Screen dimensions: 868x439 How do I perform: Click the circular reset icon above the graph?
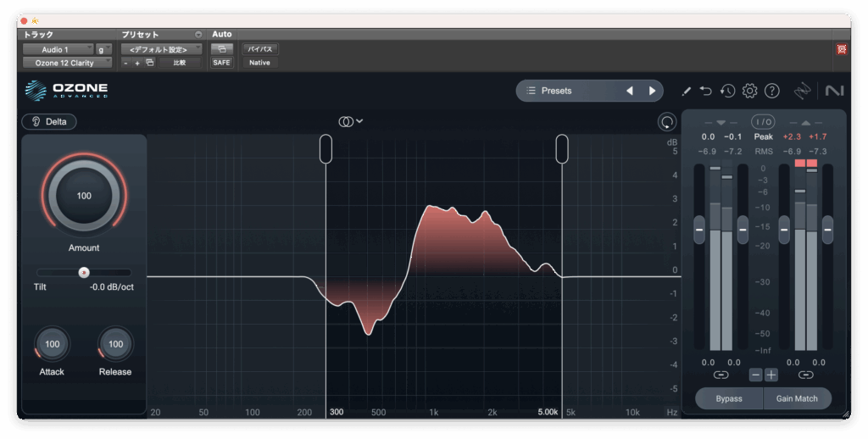pos(666,122)
